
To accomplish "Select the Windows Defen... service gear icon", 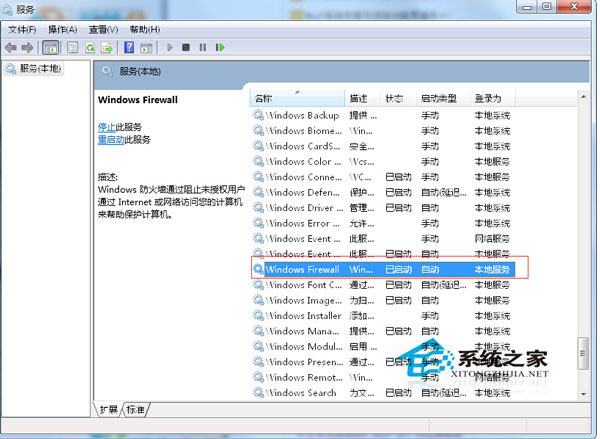I will pos(259,192).
